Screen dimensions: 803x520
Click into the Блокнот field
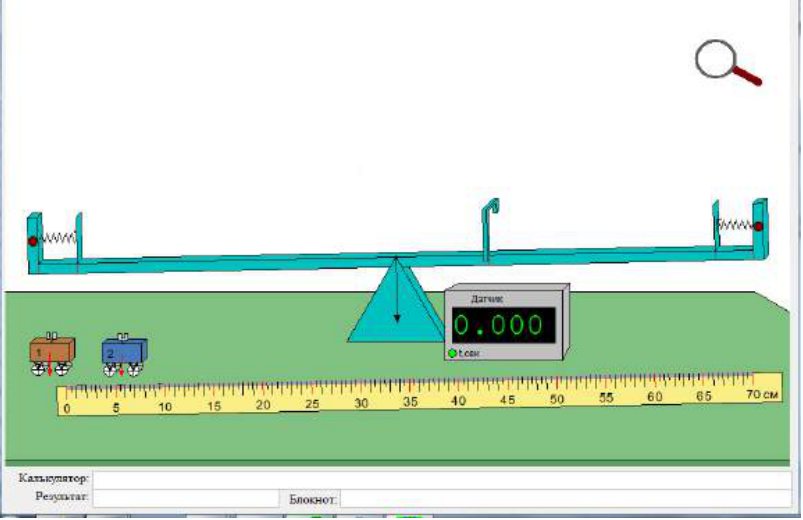tap(566, 498)
